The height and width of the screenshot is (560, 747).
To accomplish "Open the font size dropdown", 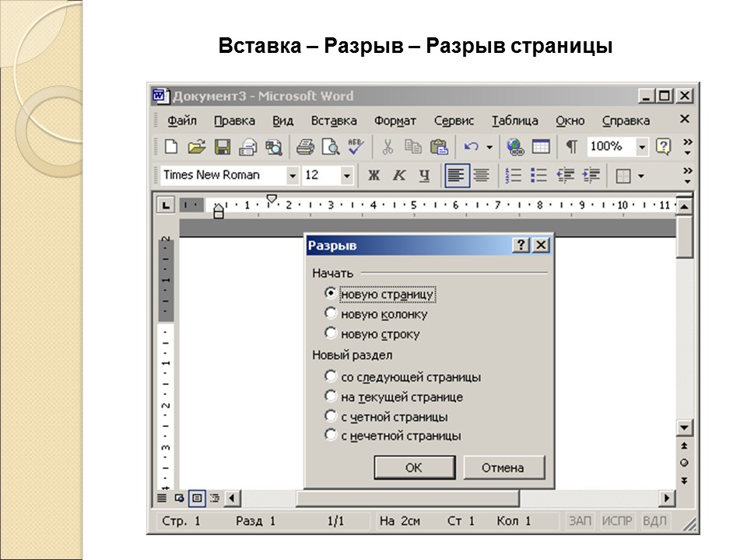I will (346, 175).
